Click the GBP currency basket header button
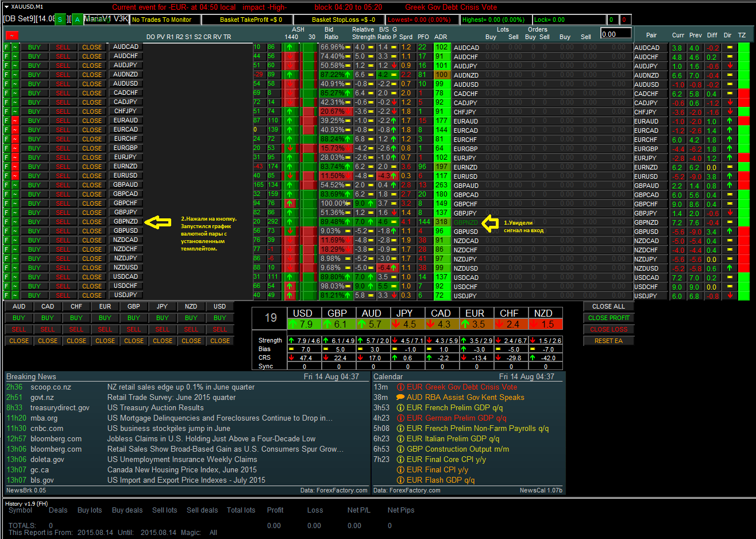Image resolution: width=756 pixels, height=539 pixels. [134, 306]
